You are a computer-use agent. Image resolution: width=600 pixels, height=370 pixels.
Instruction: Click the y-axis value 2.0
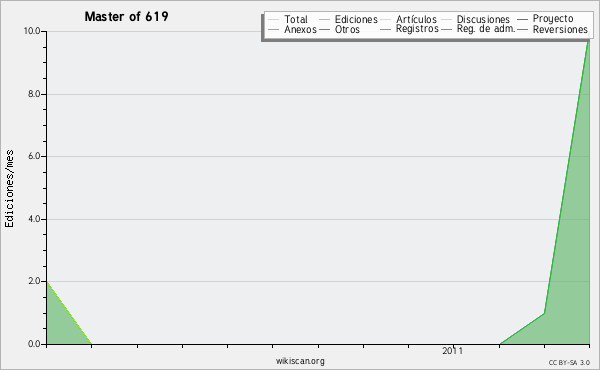[x=34, y=281]
